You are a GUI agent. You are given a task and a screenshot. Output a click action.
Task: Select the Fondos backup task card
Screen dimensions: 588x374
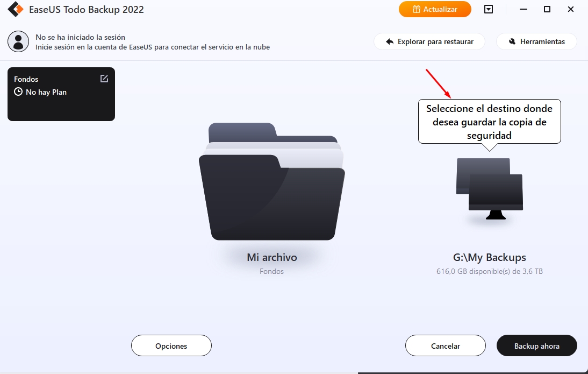[x=61, y=94]
